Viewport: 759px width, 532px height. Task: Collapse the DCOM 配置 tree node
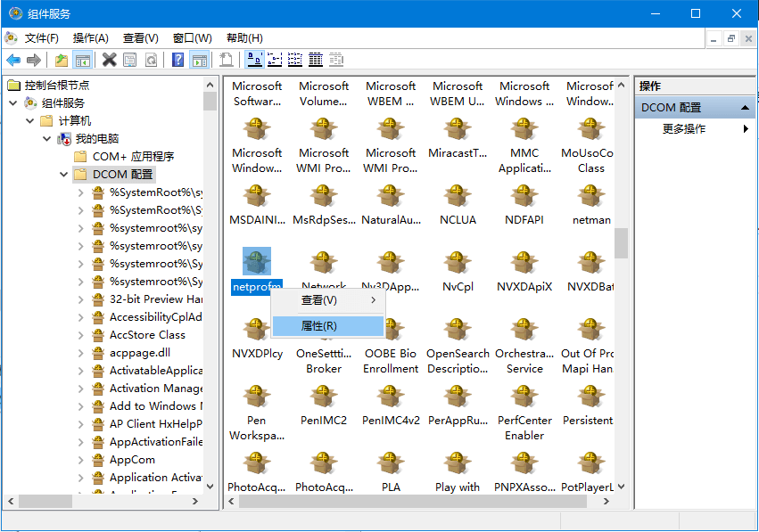coord(64,175)
